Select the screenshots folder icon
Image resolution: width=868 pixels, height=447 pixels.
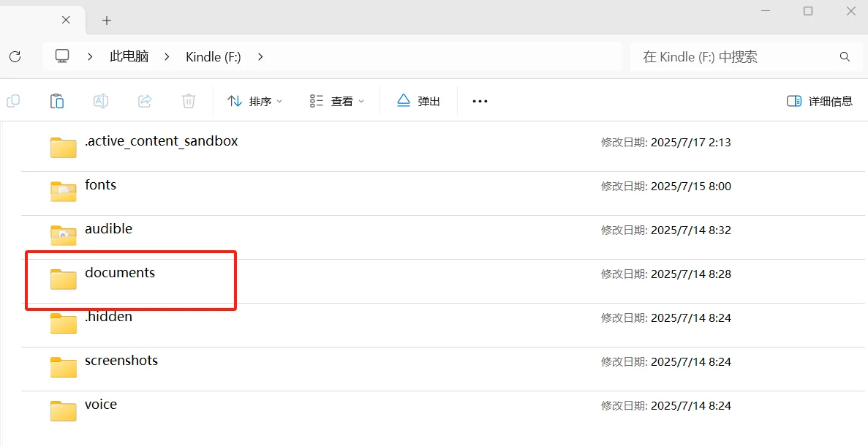tap(63, 367)
